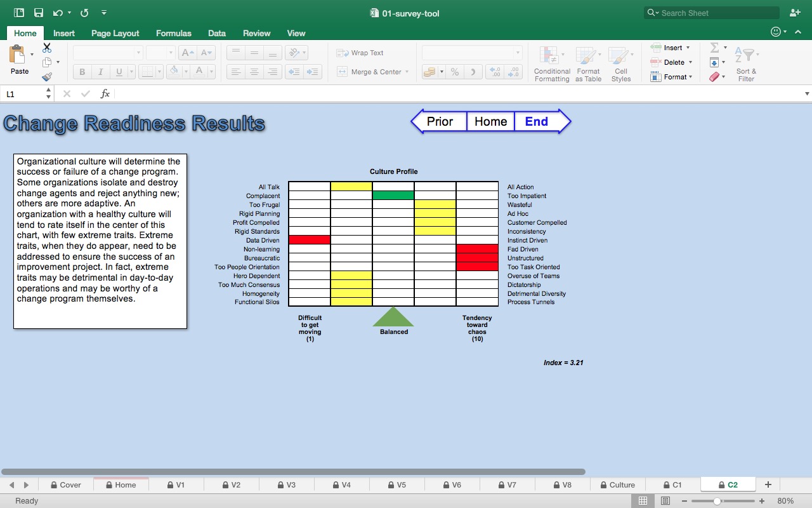Open the Conditional Formatting menu
Image resolution: width=812 pixels, height=508 pixels.
tap(551, 62)
